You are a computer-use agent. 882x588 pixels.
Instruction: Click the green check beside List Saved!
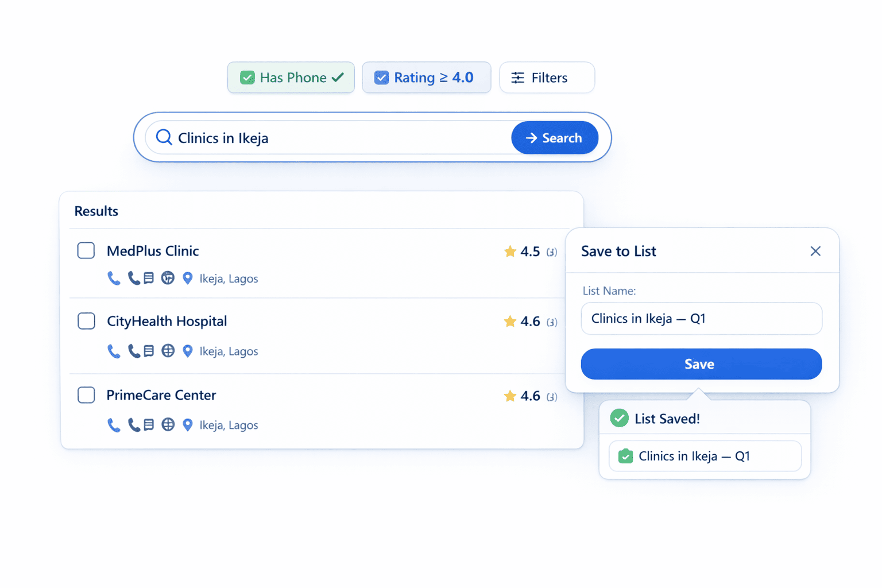point(619,418)
